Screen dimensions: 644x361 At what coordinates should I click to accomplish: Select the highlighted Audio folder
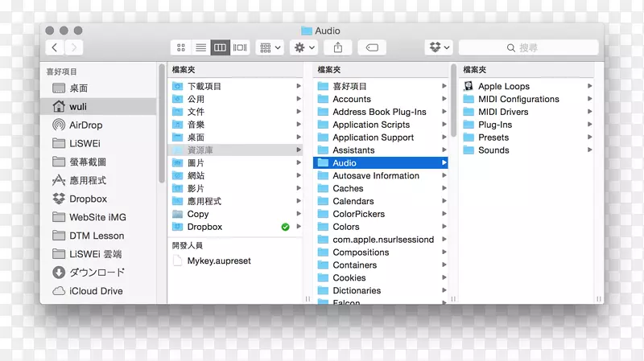(x=380, y=163)
